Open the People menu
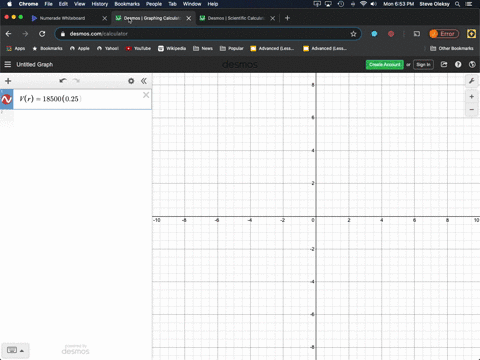 [x=154, y=4]
